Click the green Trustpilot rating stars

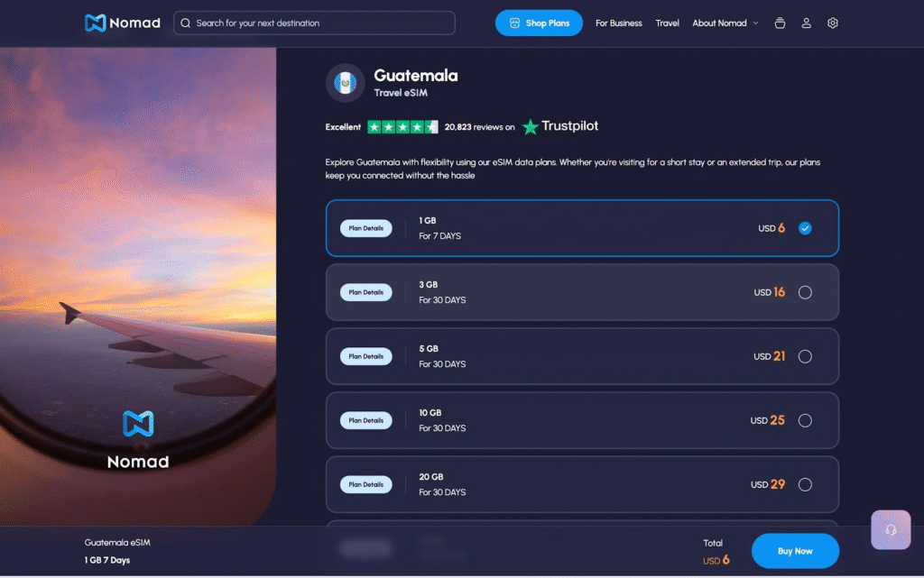(402, 126)
